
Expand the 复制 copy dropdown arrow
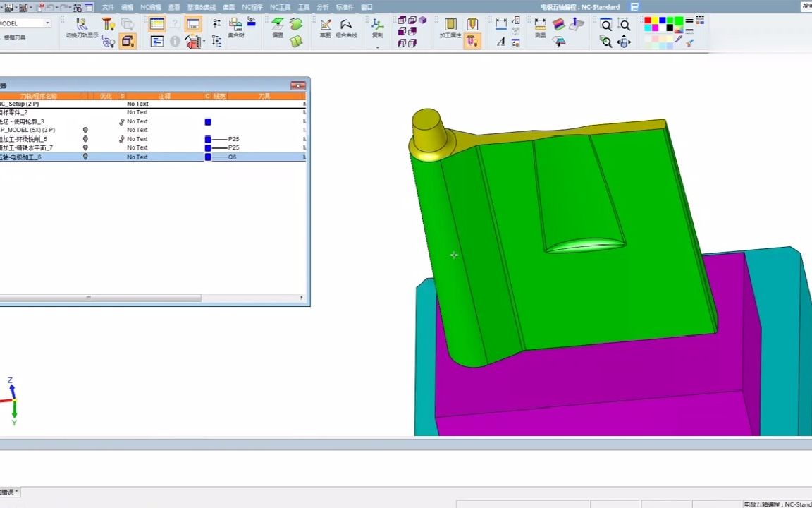tap(378, 47)
